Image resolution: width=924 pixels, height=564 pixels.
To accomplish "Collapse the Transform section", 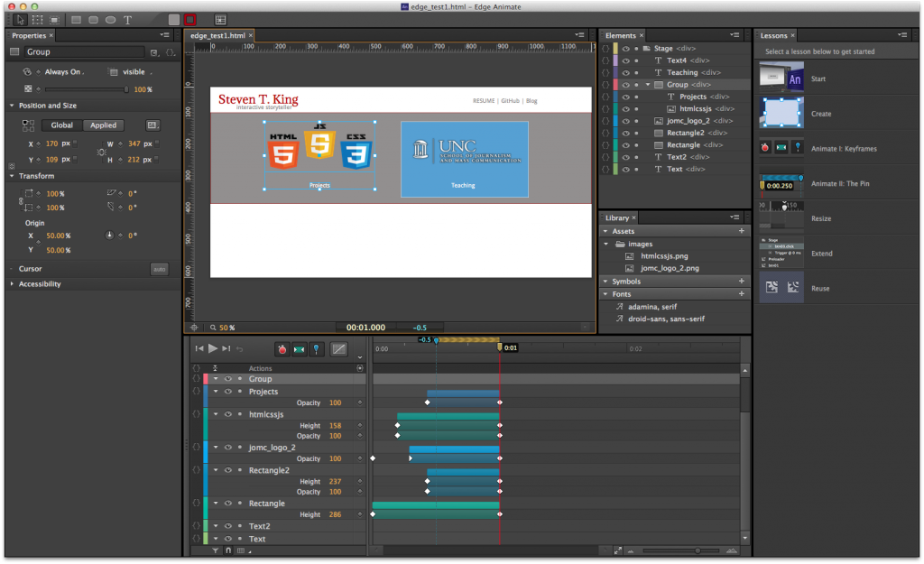I will 12,176.
